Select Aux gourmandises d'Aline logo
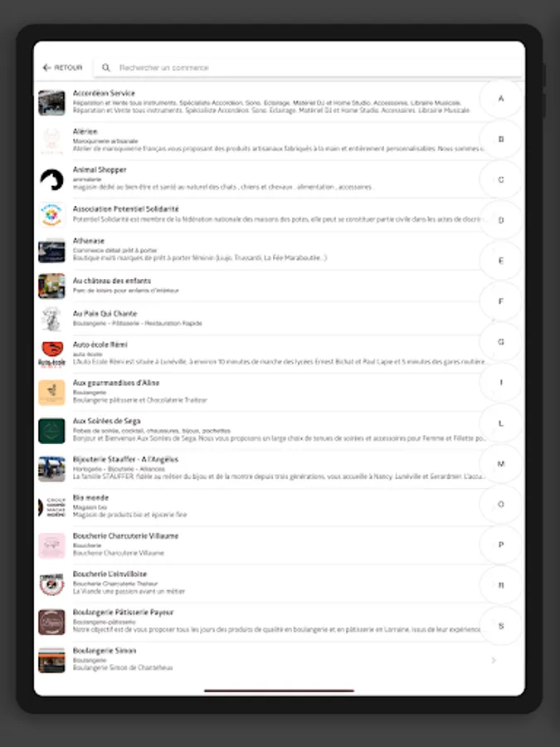The height and width of the screenshot is (747, 560). (x=51, y=393)
